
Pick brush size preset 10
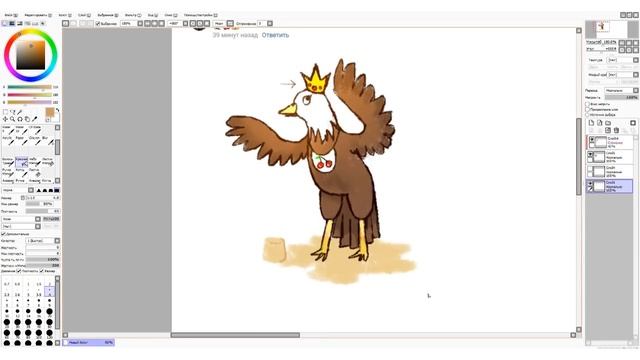7,312
